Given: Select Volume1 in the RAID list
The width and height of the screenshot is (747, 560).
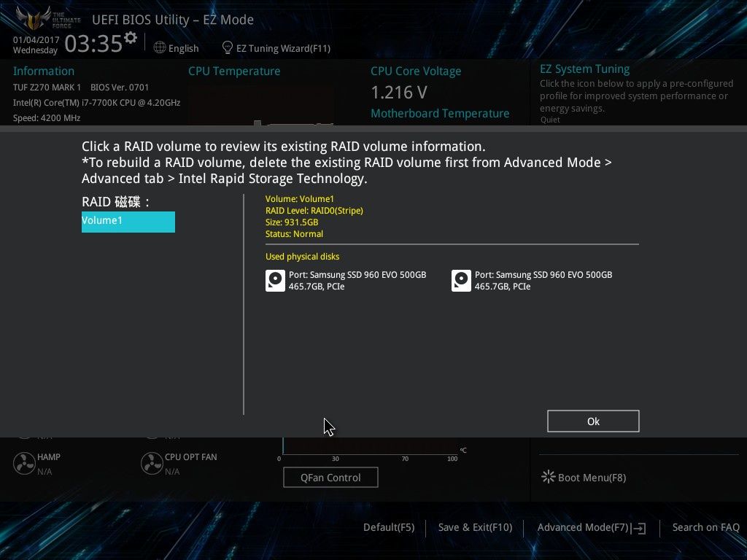Looking at the screenshot, I should click(x=128, y=222).
